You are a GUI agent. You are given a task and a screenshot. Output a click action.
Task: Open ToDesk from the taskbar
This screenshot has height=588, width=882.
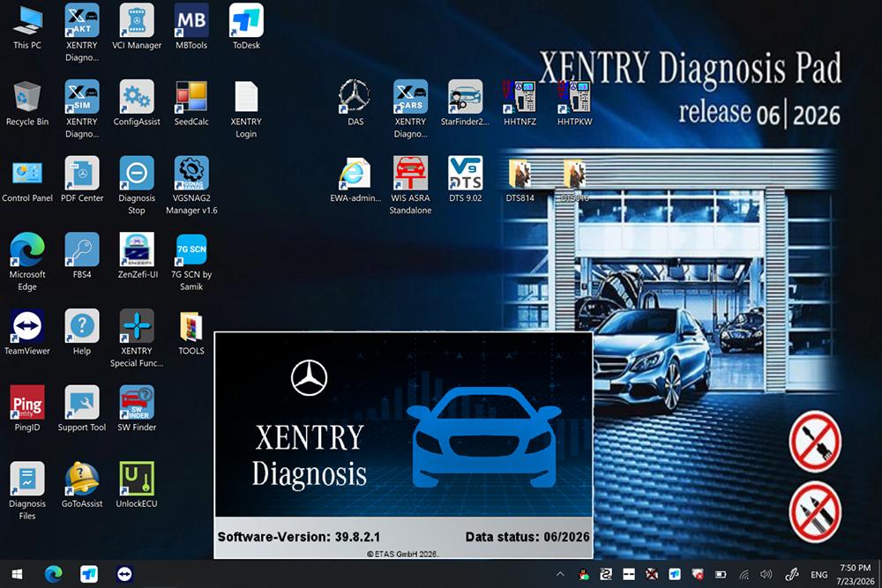[89, 574]
